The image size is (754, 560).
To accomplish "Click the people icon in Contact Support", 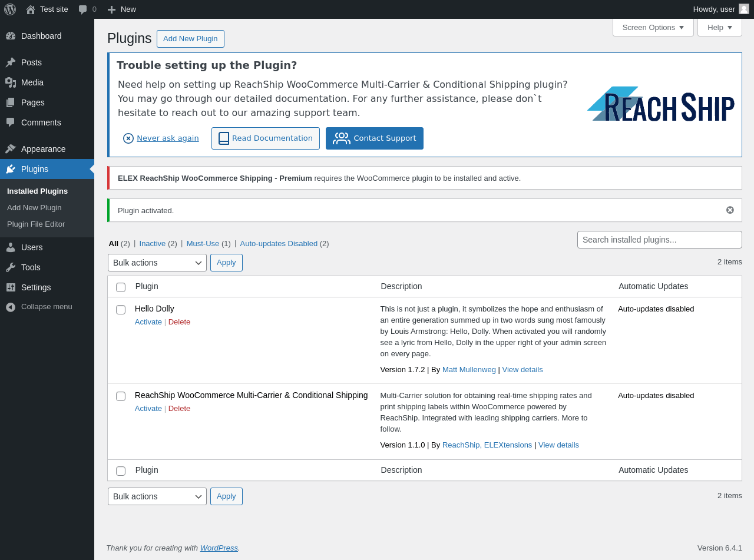I will click(342, 138).
